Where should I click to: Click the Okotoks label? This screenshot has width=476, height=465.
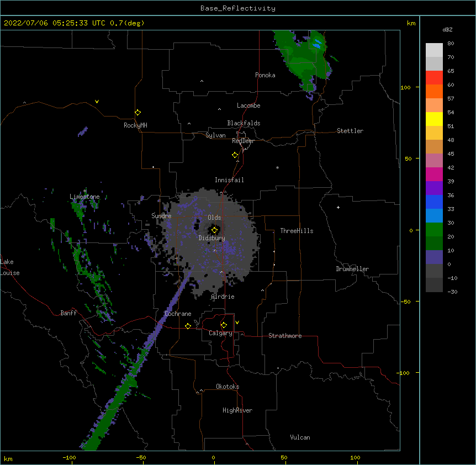pyautogui.click(x=228, y=387)
